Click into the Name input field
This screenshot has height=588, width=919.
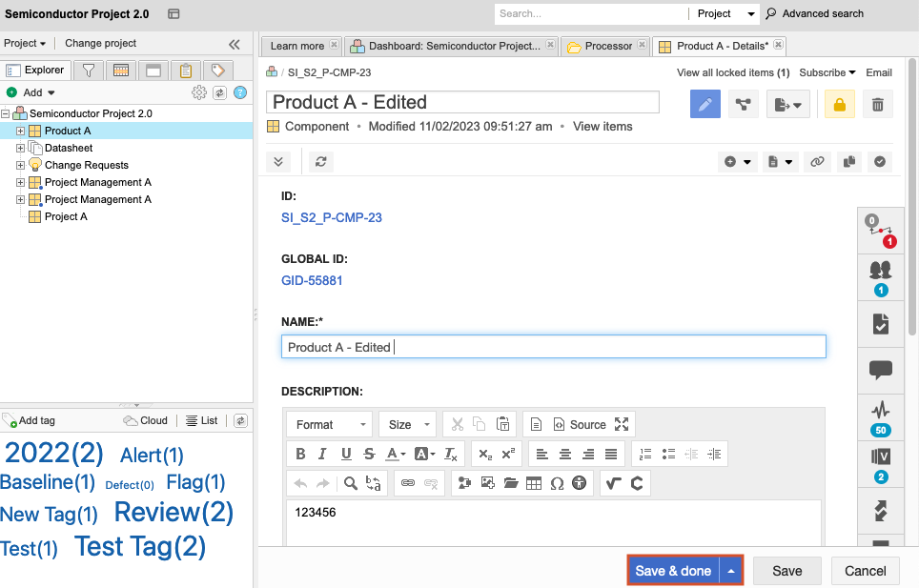pos(553,347)
